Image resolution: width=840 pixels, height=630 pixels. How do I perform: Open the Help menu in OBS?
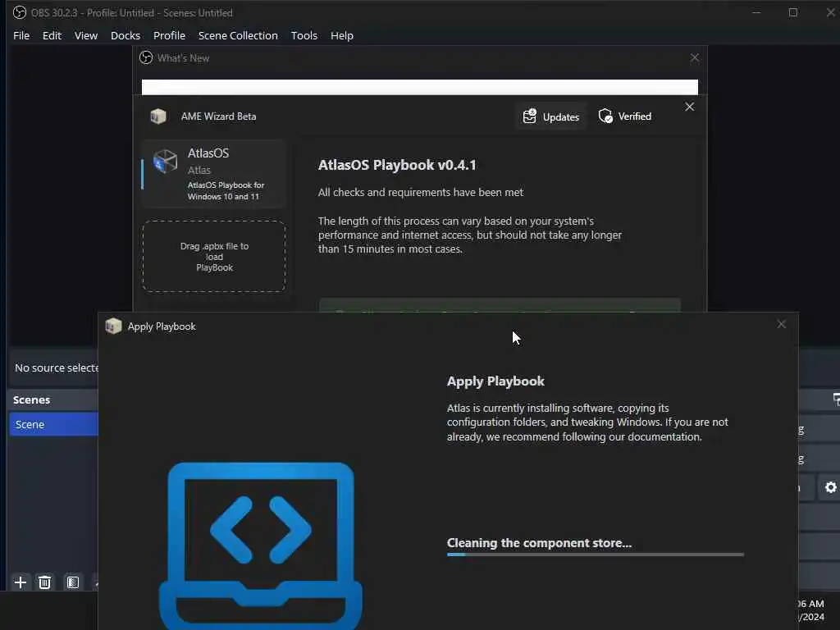pyautogui.click(x=342, y=35)
